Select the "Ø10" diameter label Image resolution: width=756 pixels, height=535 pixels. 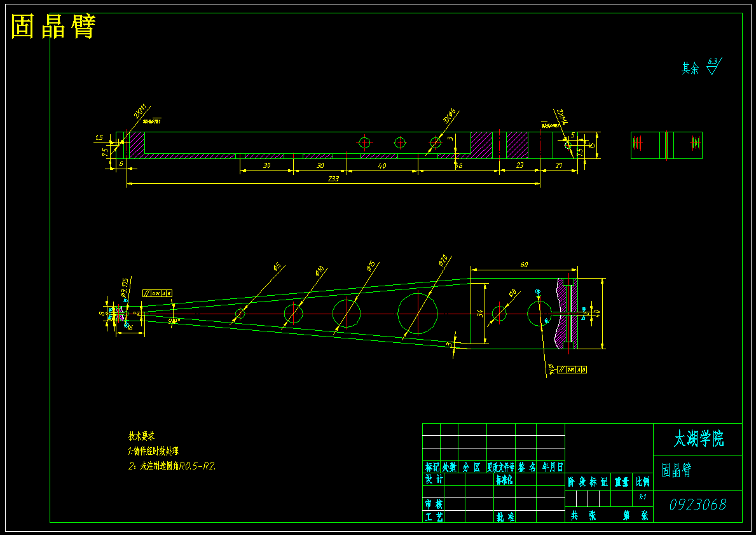point(319,270)
